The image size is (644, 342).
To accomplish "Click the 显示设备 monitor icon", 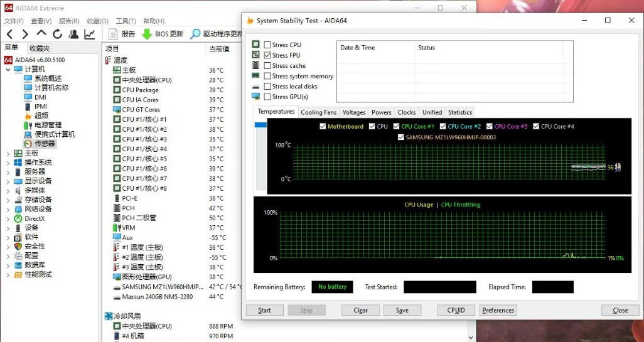I will click(18, 181).
